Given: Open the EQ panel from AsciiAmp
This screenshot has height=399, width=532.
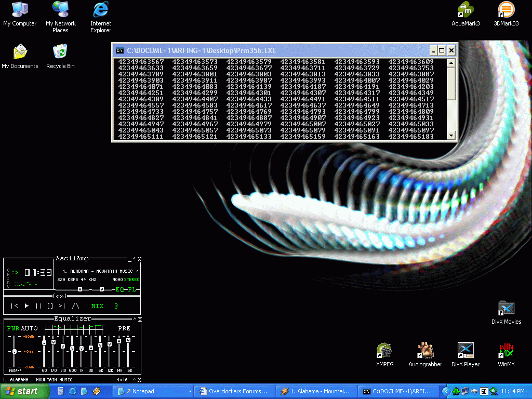Looking at the screenshot, I should (120, 289).
